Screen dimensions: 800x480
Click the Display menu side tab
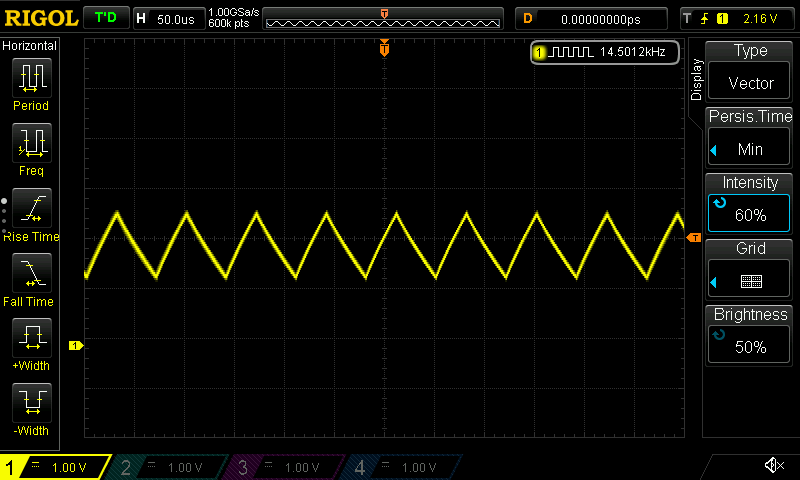click(696, 79)
